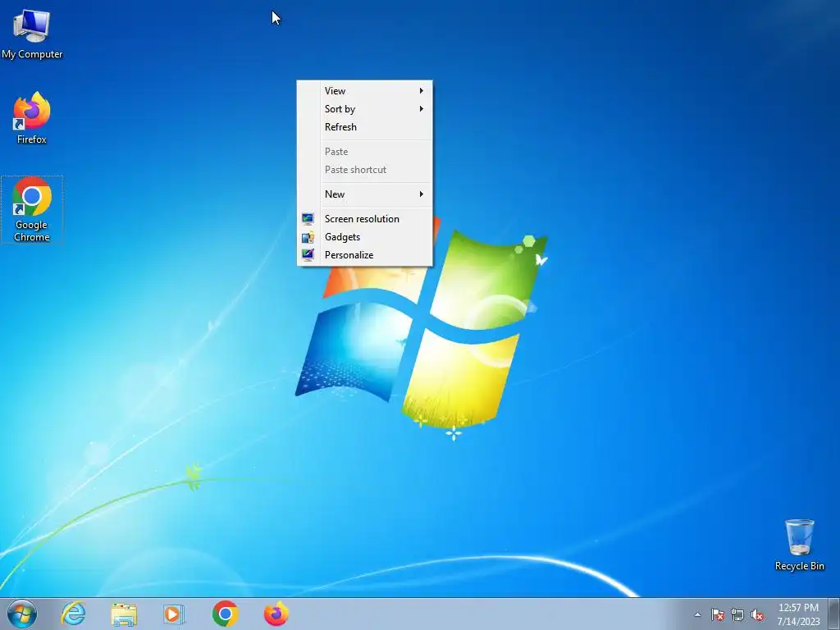Click the greyed-out Paste shortcut entry
840x630 pixels.
point(365,170)
